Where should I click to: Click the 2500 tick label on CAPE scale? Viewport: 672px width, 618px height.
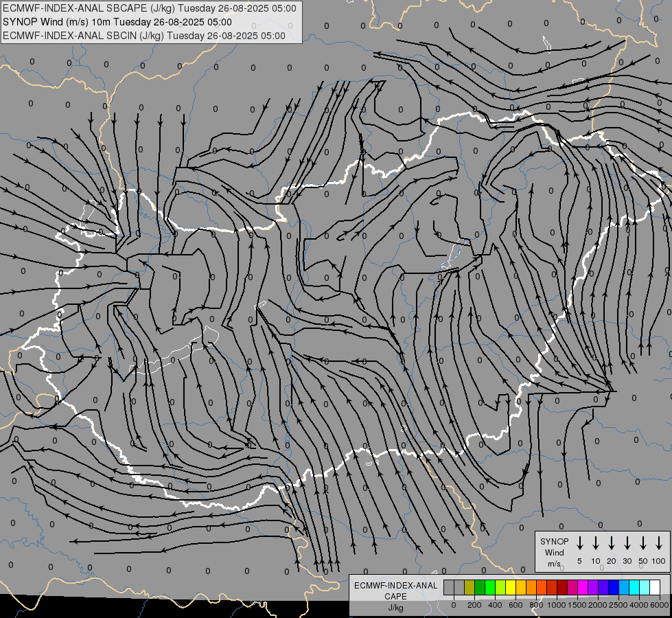tap(618, 605)
